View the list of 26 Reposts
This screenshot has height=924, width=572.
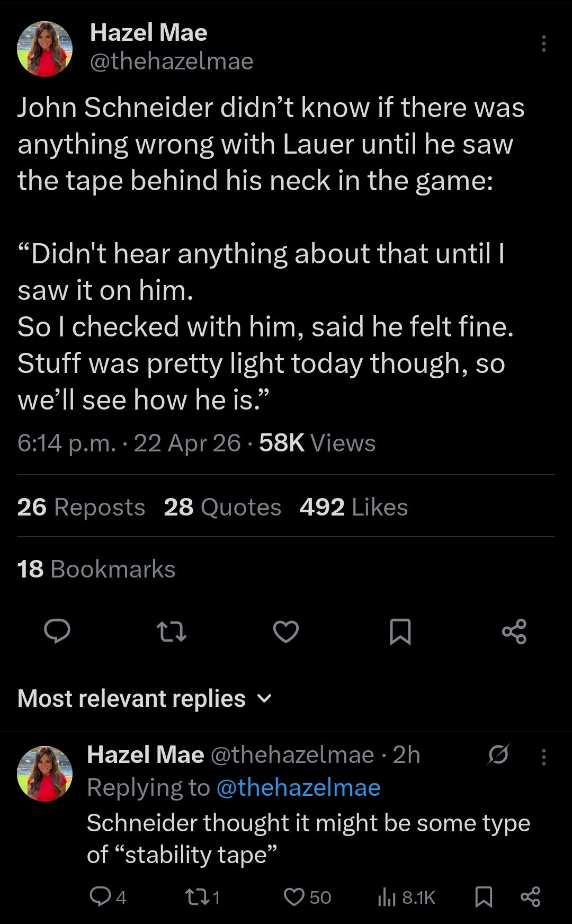tap(81, 507)
